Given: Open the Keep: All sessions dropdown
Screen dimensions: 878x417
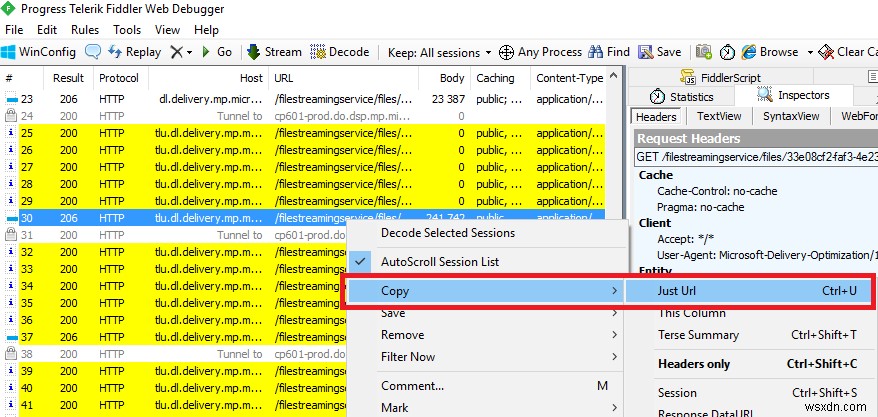Looking at the screenshot, I should [440, 53].
